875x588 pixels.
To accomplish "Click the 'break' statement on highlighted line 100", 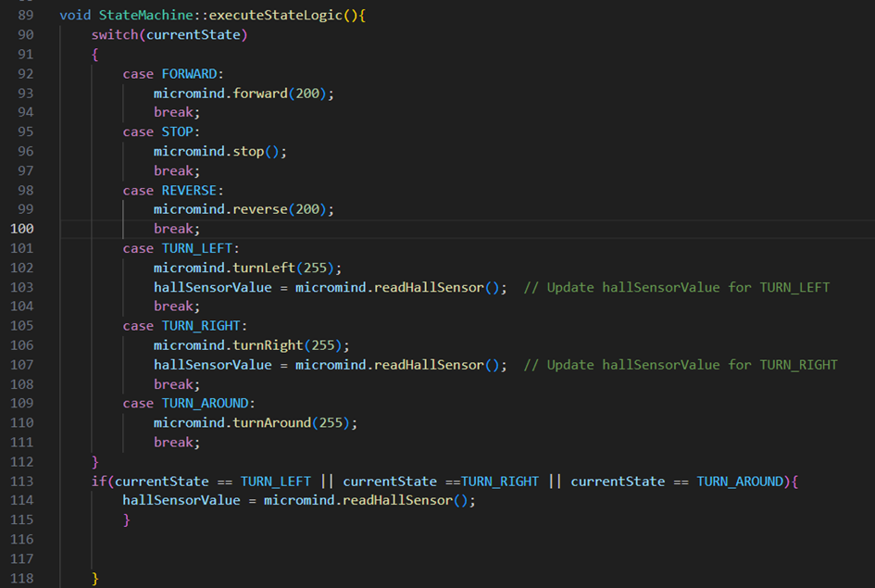I will (x=173, y=229).
